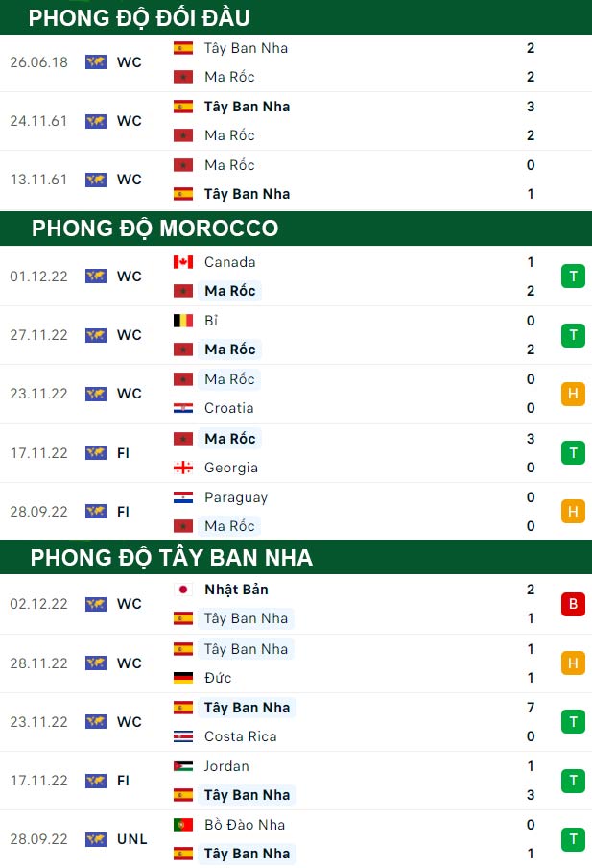Open the Costa Rica team link
This screenshot has height=868, width=592.
point(240,736)
